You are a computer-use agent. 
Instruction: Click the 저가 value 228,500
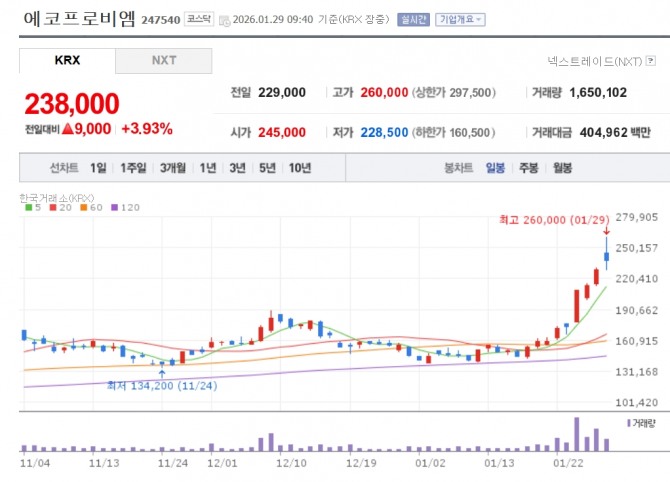pos(384,132)
